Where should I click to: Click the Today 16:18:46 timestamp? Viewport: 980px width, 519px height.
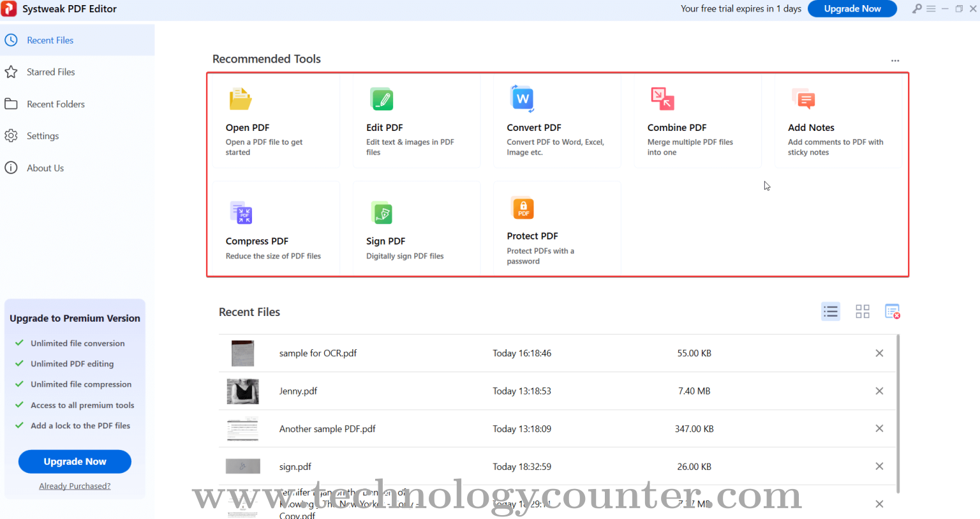(522, 353)
